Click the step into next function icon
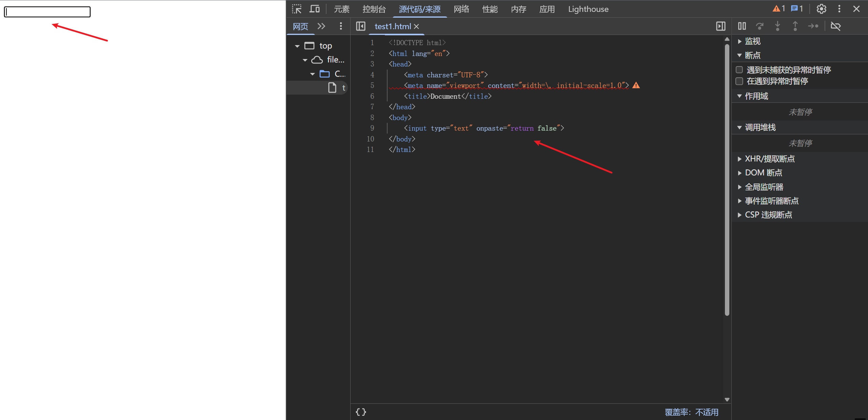868x420 pixels. [777, 26]
